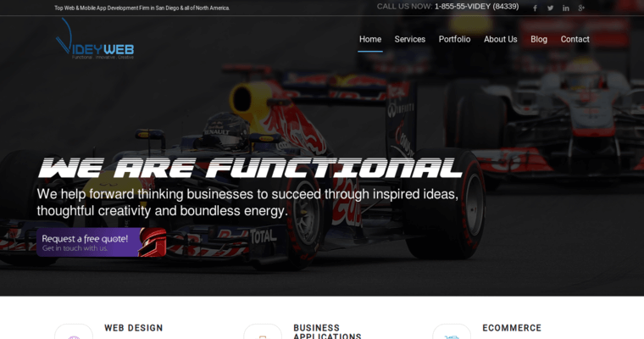This screenshot has height=339, width=644.
Task: Call the 1-855-55-VIDEY phone number
Action: click(476, 7)
